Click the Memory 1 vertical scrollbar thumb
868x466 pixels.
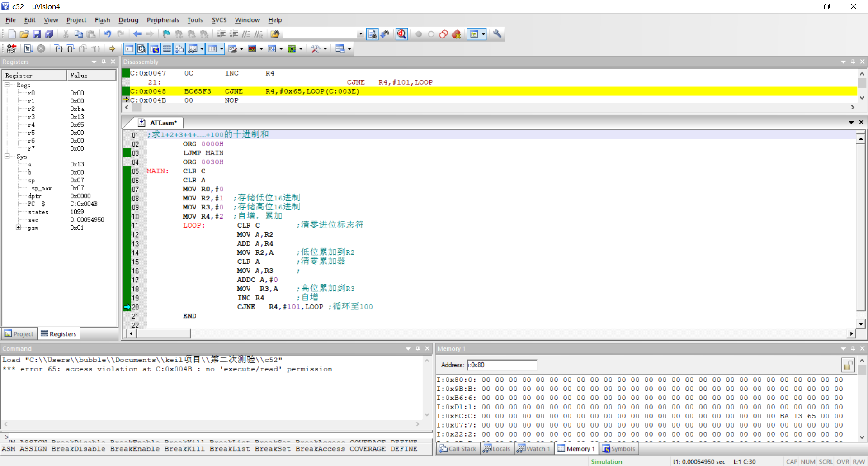pos(862,370)
